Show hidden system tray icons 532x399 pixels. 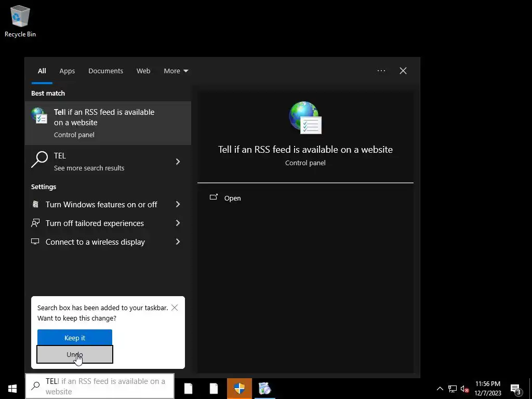click(x=440, y=389)
